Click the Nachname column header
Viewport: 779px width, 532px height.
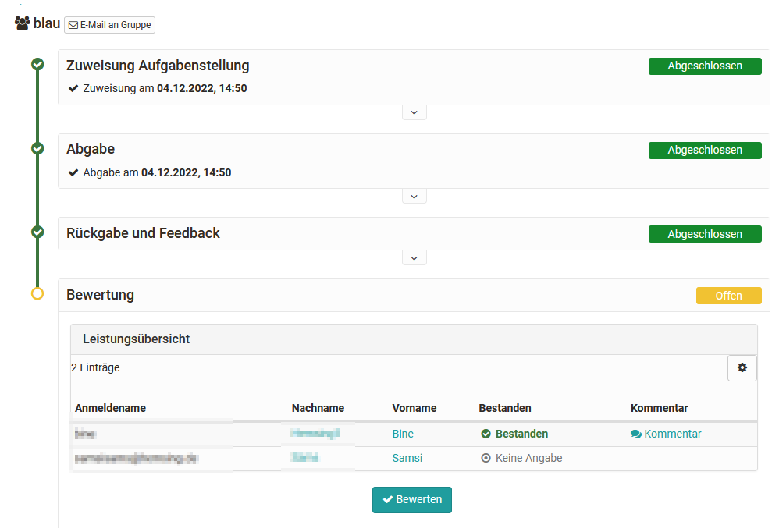click(318, 408)
